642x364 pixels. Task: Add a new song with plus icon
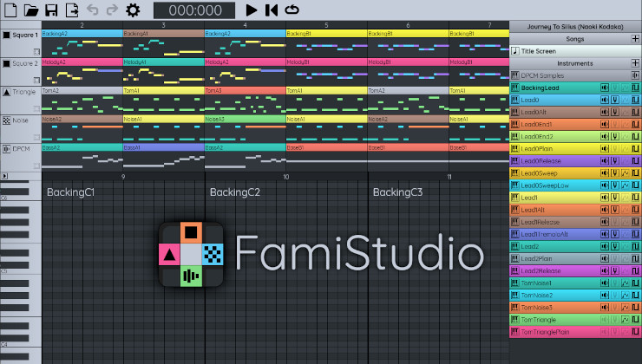635,39
